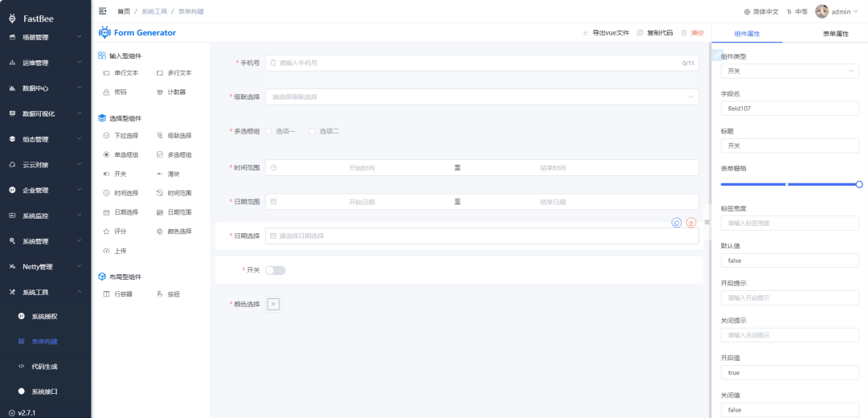Viewport: 868px width, 418px height.
Task: Select the 多行文本 textarea component
Action: [174, 73]
